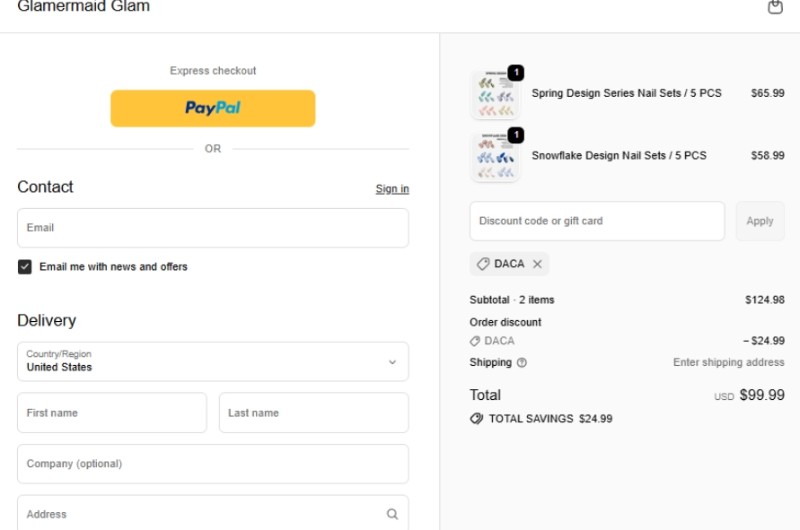Click into the Address field
Viewport: 800px width, 530px height.
213,513
